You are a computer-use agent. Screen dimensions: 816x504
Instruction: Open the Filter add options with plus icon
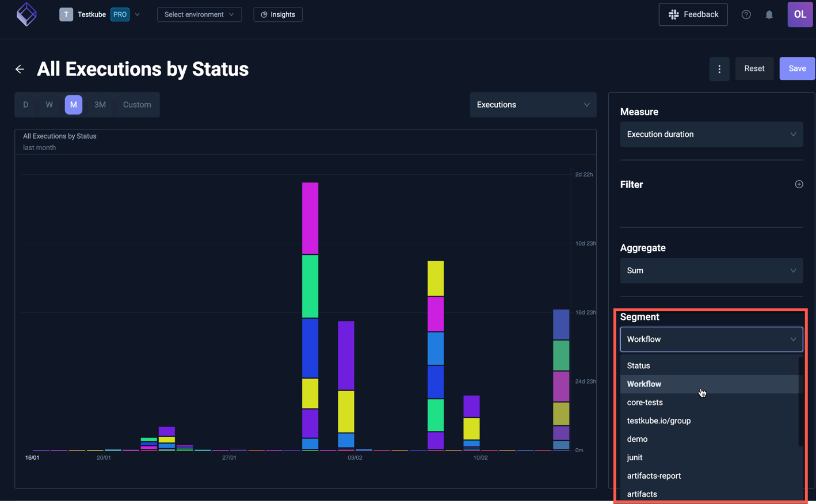point(799,184)
